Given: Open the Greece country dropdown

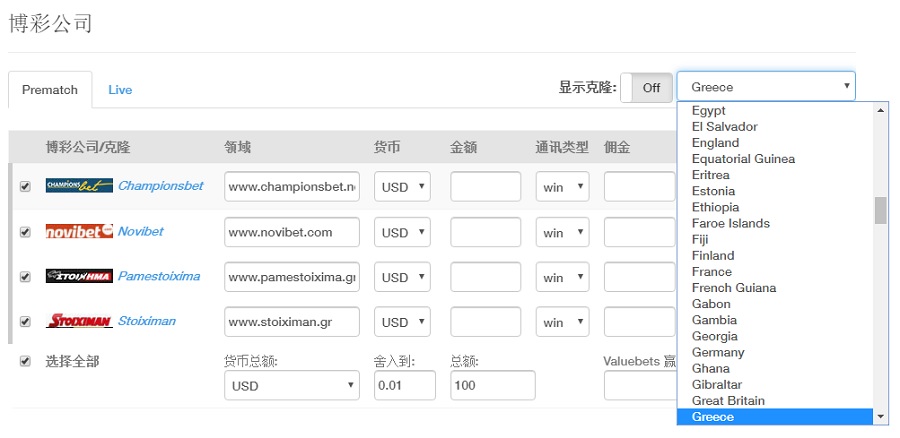Looking at the screenshot, I should (766, 87).
